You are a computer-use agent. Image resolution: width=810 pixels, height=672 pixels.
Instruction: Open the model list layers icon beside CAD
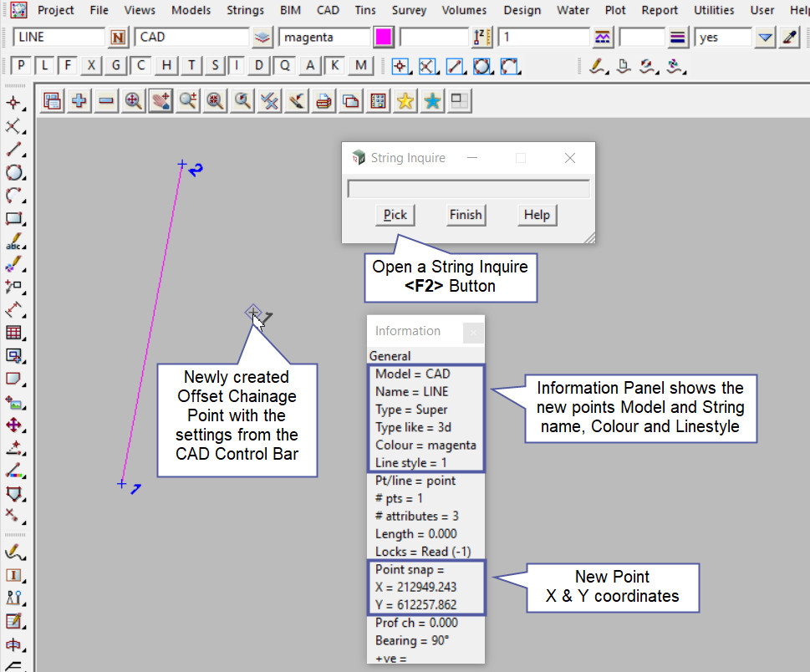pos(262,38)
